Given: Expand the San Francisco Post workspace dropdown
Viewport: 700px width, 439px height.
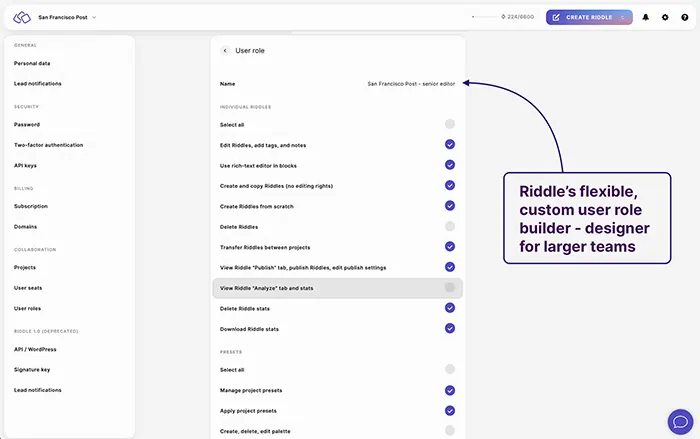Looking at the screenshot, I should [x=67, y=17].
